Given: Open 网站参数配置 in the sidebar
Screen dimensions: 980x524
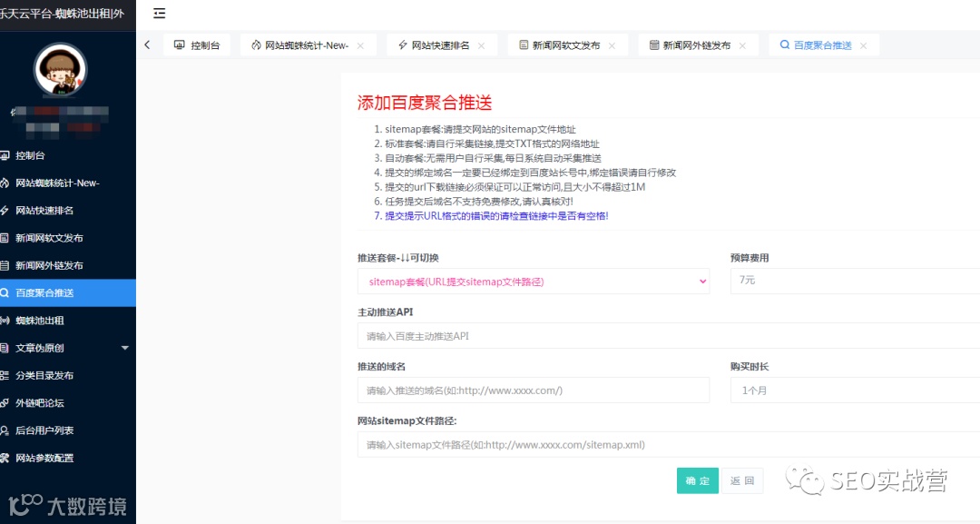Looking at the screenshot, I should [x=67, y=459].
